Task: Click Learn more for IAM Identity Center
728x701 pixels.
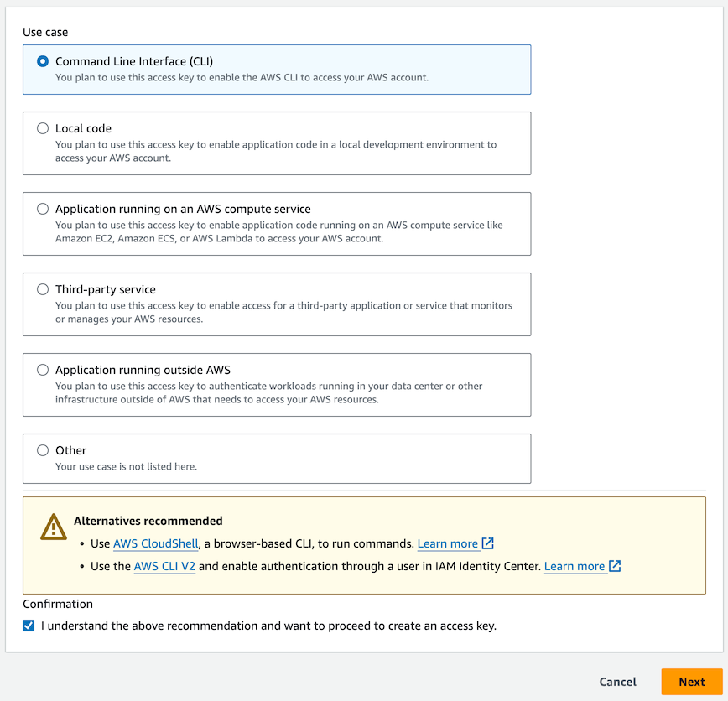Action: [x=575, y=566]
